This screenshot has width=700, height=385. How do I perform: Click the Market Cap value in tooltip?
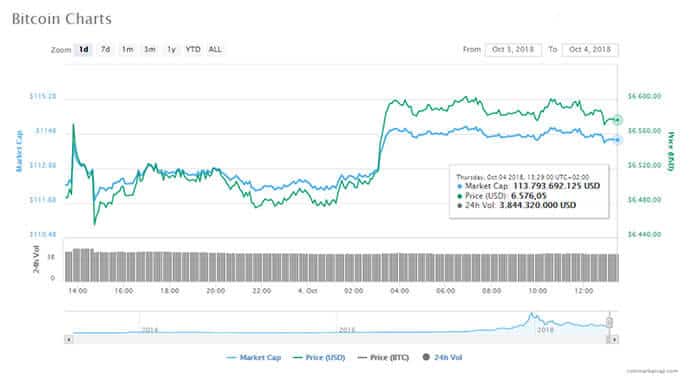[x=556, y=186]
